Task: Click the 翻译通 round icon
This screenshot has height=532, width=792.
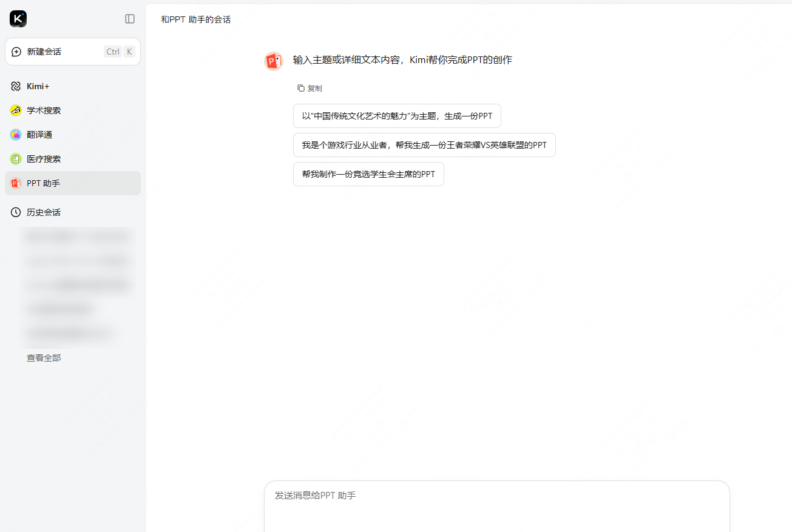Action: pos(16,135)
